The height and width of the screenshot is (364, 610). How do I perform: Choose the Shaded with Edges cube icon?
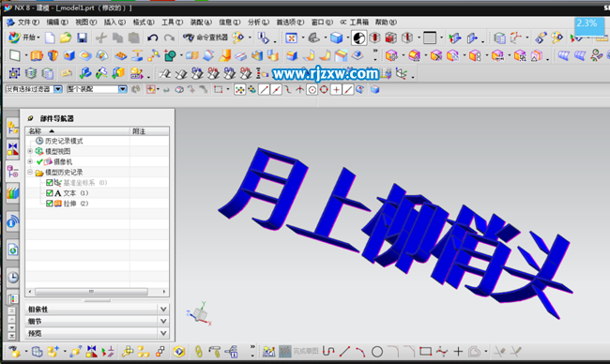pyautogui.click(x=336, y=38)
